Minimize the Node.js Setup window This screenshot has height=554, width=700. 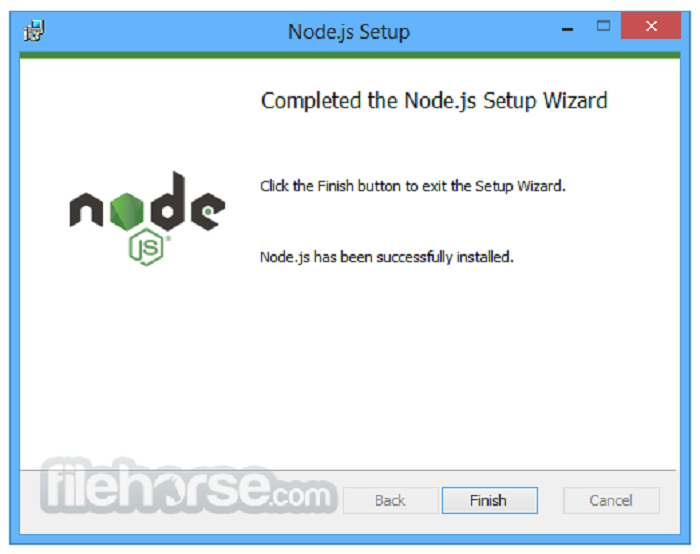tap(567, 29)
